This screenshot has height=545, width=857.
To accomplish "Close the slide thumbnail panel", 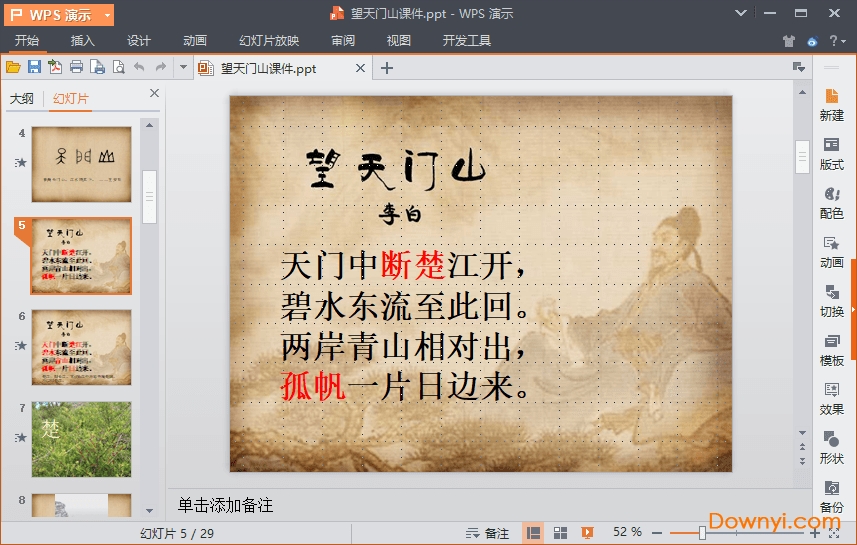I will (155, 93).
